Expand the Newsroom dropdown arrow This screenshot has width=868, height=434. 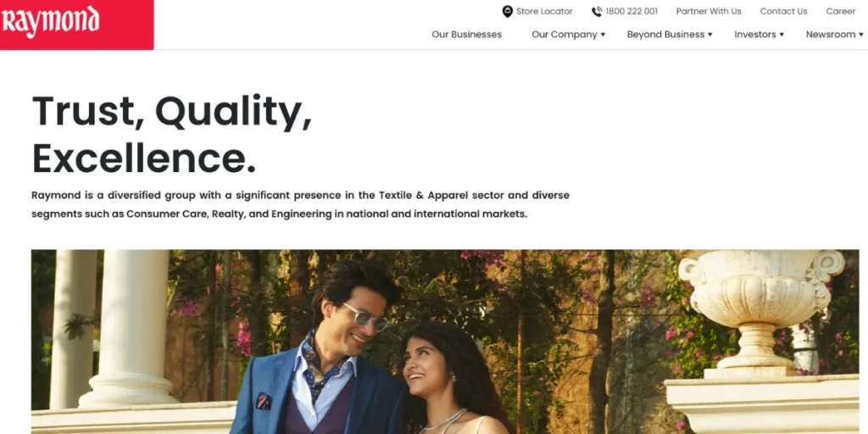click(861, 35)
